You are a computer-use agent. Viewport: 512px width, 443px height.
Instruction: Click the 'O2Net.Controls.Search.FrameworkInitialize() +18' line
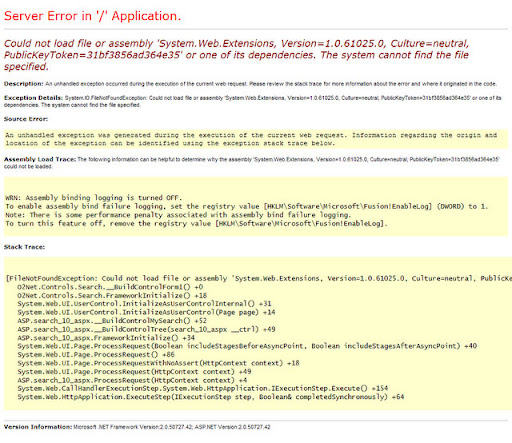coord(112,296)
